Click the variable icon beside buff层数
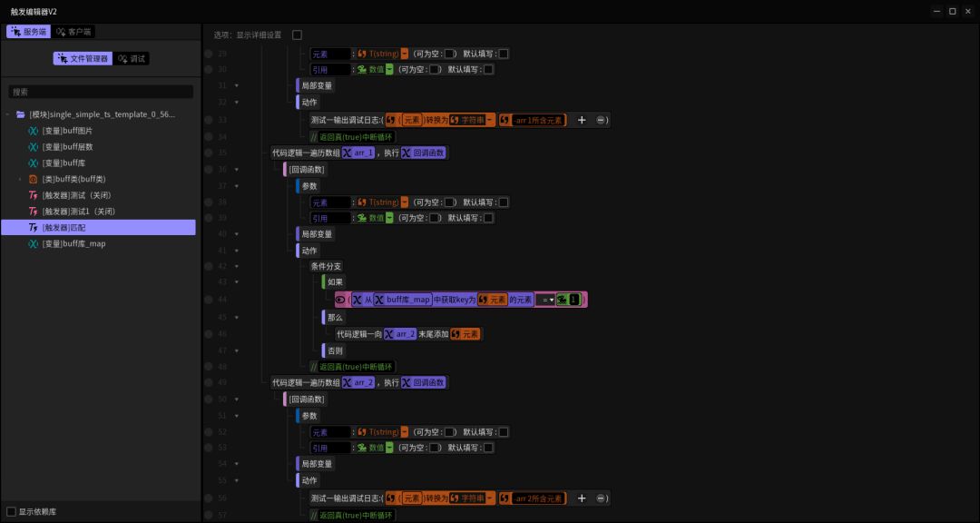 point(34,147)
